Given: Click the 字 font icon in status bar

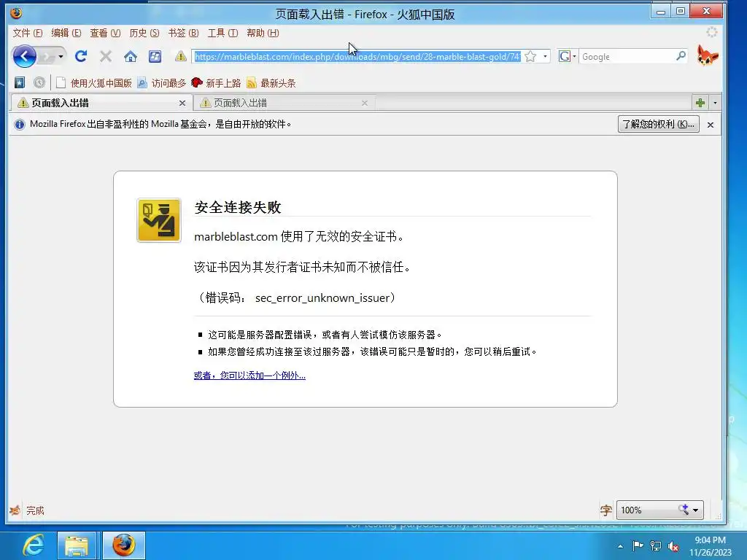Looking at the screenshot, I should [x=605, y=510].
